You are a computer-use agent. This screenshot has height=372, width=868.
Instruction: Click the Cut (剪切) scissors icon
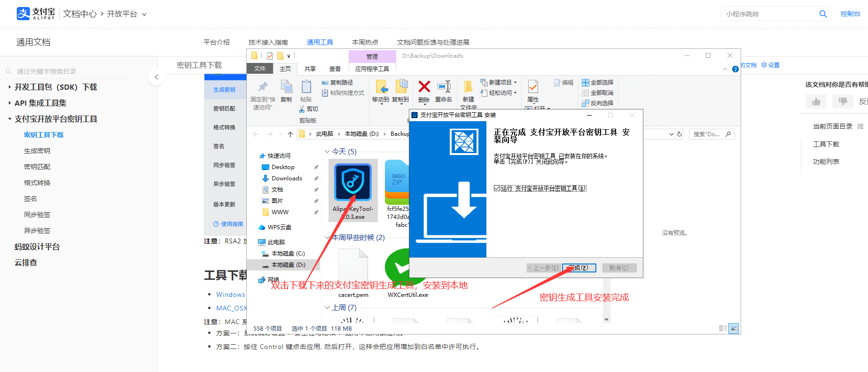point(302,109)
